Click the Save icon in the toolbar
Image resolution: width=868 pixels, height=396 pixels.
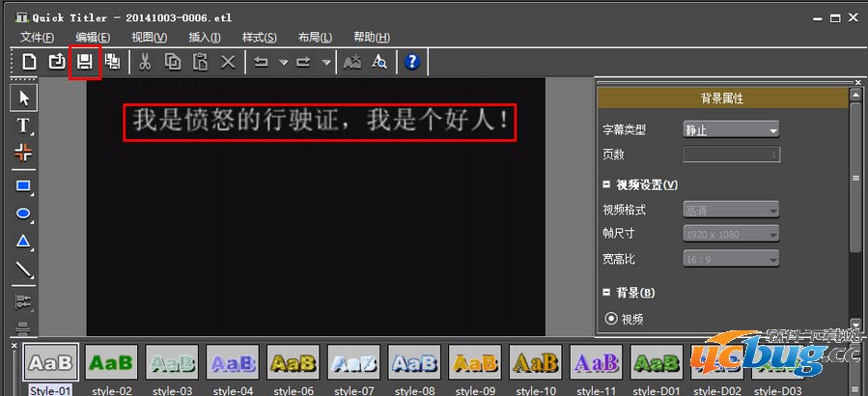point(85,62)
